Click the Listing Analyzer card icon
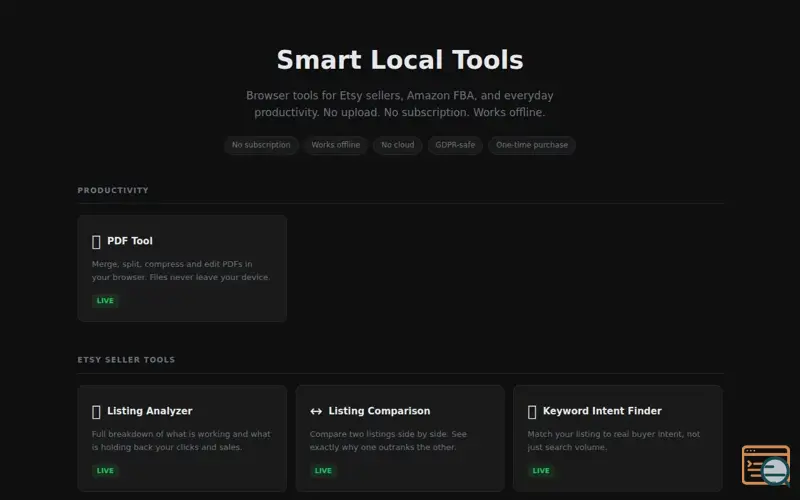800x500 pixels. click(x=96, y=411)
